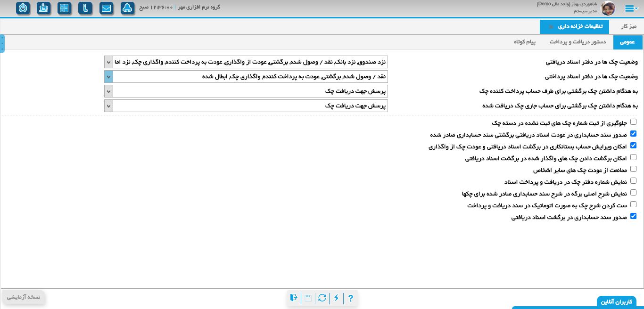The height and width of the screenshot is (309, 644).
Task: Go to the میز کار tab
Action: 629,26
